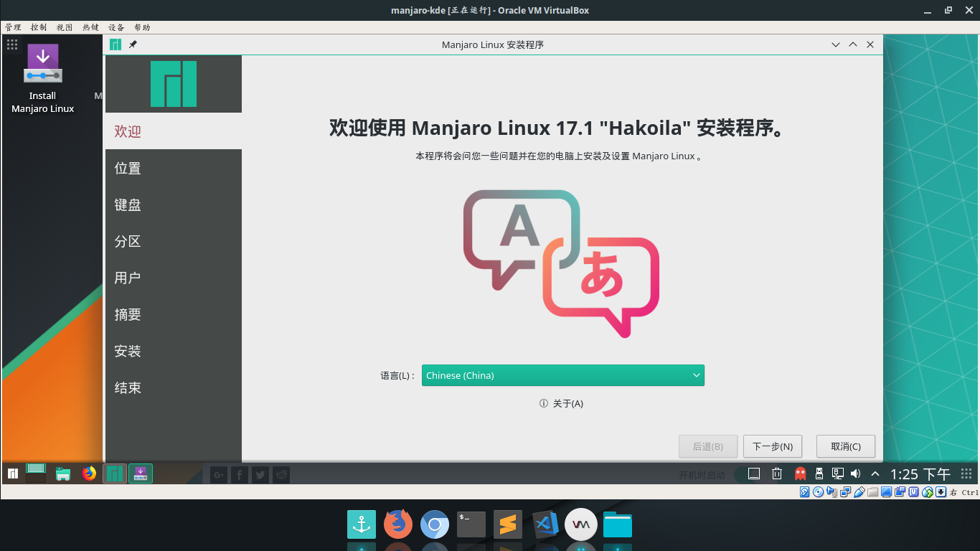
Task: Open the 管理 VirtualBox menu
Action: click(13, 27)
